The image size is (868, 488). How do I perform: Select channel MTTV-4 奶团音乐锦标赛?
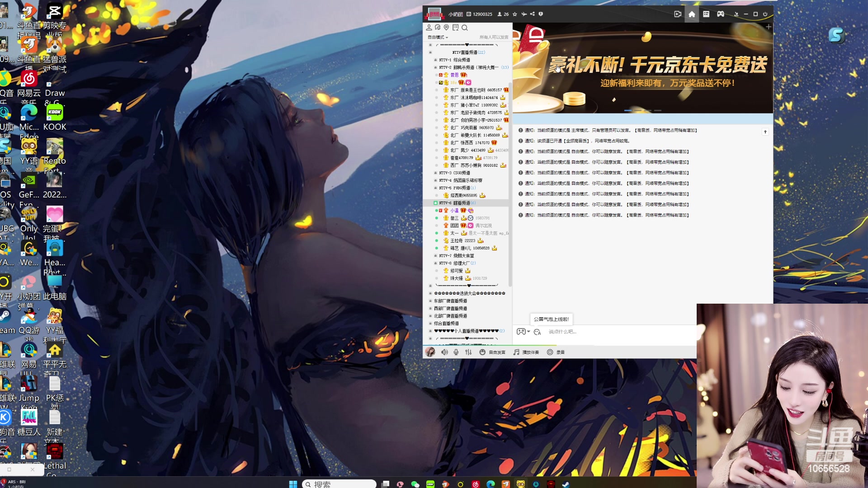click(x=461, y=180)
